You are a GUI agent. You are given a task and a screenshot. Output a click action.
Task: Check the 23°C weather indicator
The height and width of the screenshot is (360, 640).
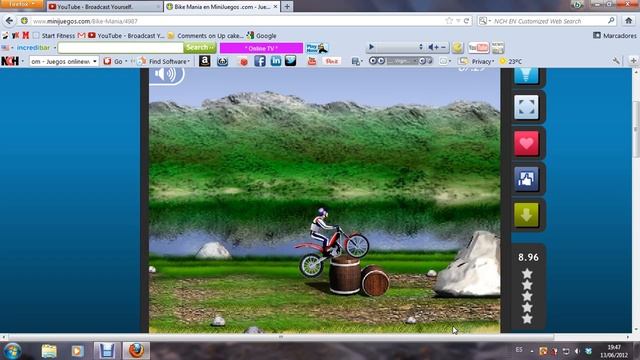(511, 61)
